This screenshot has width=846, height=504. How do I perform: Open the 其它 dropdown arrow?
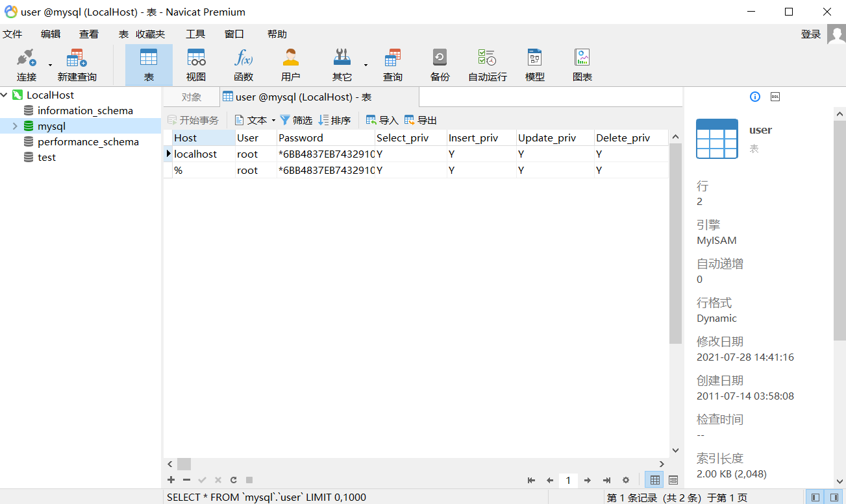[366, 65]
